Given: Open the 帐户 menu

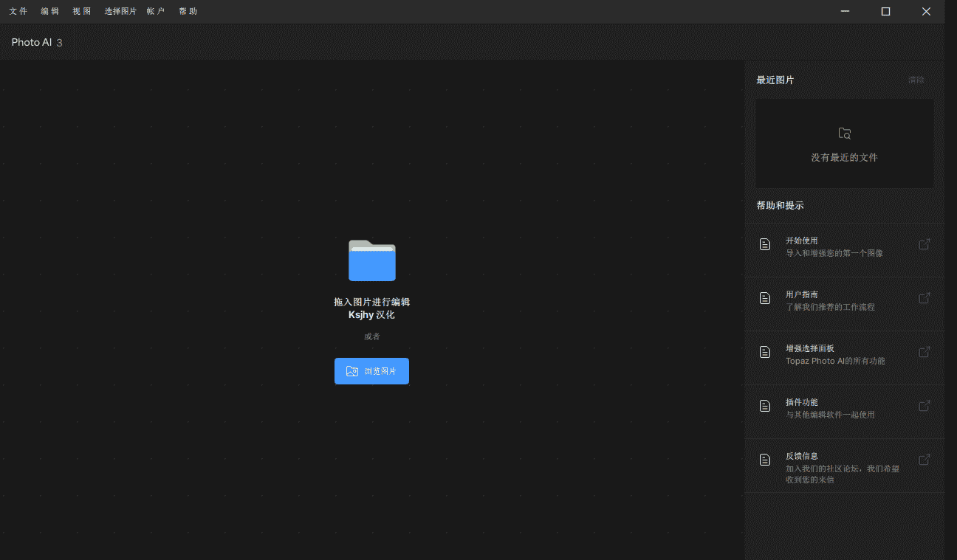Looking at the screenshot, I should click(156, 11).
